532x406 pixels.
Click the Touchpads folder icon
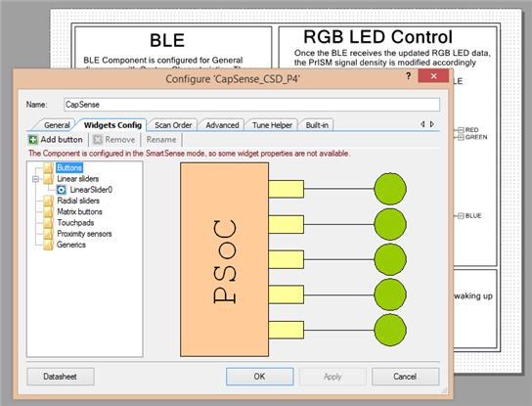point(48,223)
